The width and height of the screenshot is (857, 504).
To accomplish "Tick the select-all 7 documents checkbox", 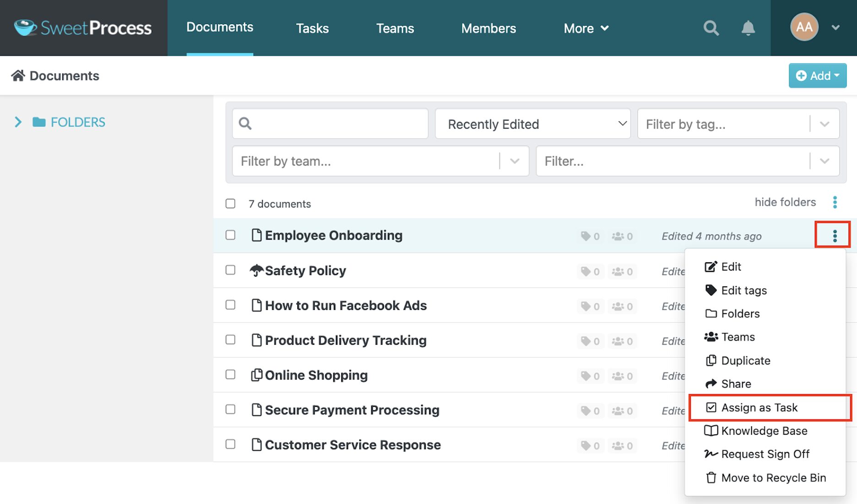I will coord(230,204).
